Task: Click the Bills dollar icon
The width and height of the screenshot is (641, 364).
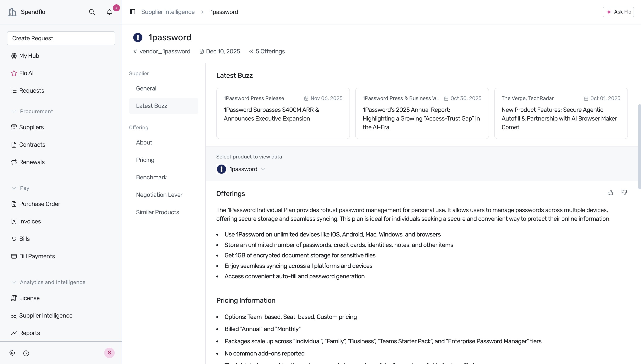Action: pyautogui.click(x=14, y=239)
